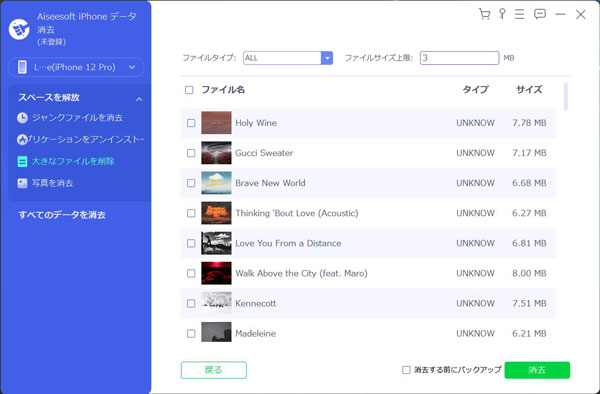
Task: Click the ファイル名 column header
Action: 223,90
